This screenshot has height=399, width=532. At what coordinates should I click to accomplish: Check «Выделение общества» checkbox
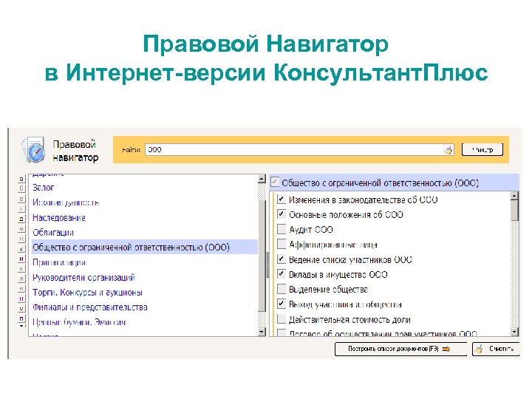pos(282,289)
